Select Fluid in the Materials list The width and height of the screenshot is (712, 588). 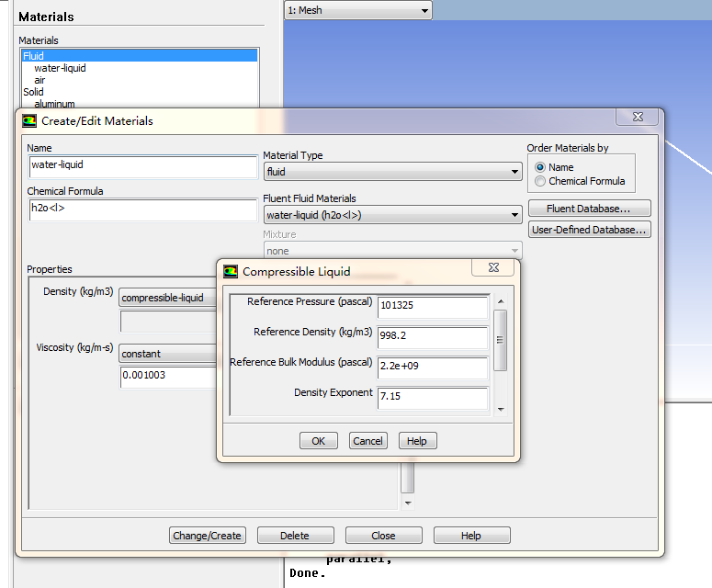click(140, 56)
